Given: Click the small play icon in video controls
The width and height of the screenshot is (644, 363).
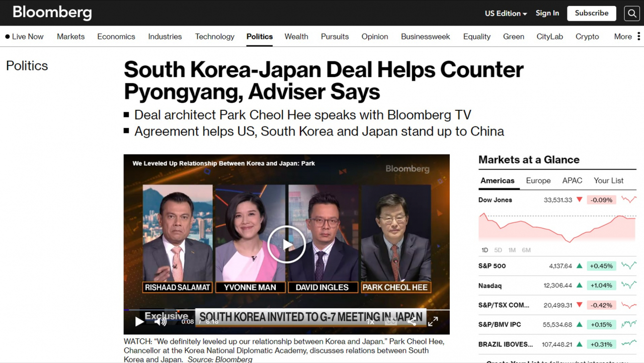Looking at the screenshot, I should click(x=139, y=321).
